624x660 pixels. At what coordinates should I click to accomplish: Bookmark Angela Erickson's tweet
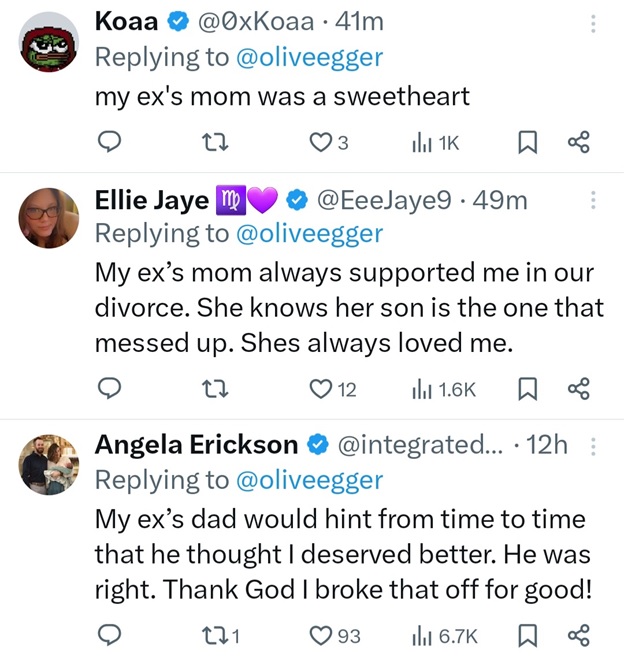pos(526,635)
